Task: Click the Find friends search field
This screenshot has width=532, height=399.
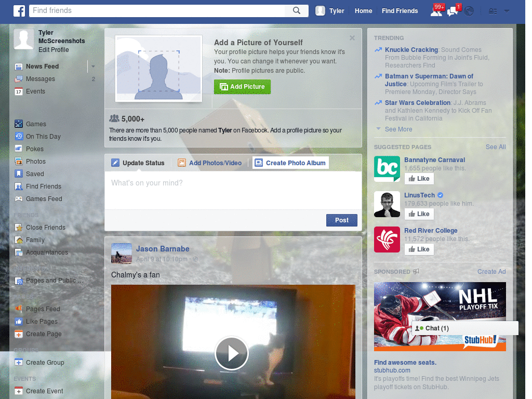Action: click(158, 11)
